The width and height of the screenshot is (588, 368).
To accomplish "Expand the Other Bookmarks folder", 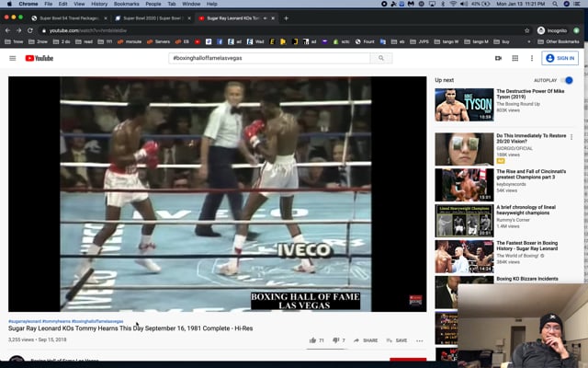I will click(x=560, y=41).
